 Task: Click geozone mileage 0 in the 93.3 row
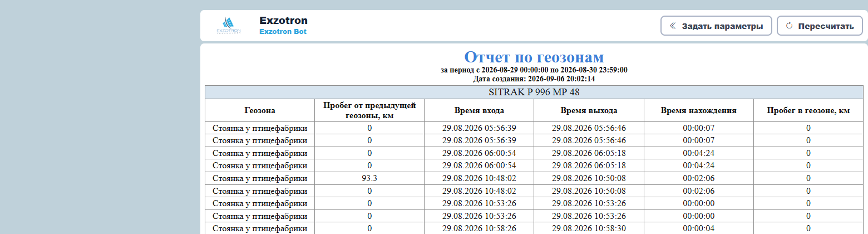pyautogui.click(x=808, y=178)
